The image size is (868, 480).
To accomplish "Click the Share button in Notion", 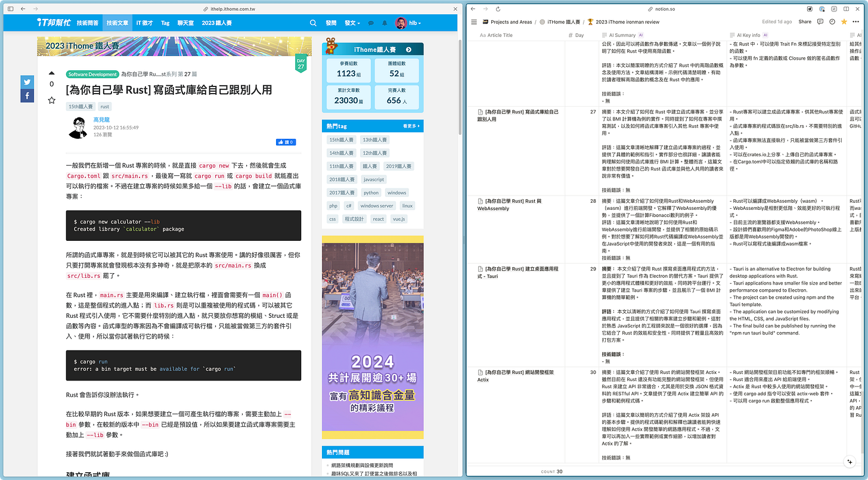I will point(805,22).
